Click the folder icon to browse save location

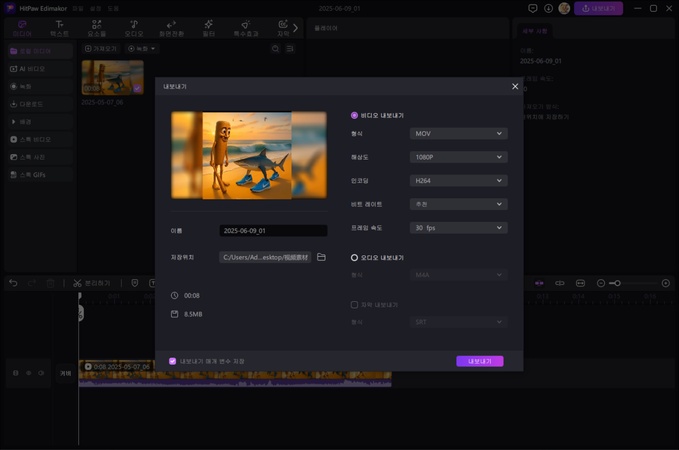[x=321, y=258]
